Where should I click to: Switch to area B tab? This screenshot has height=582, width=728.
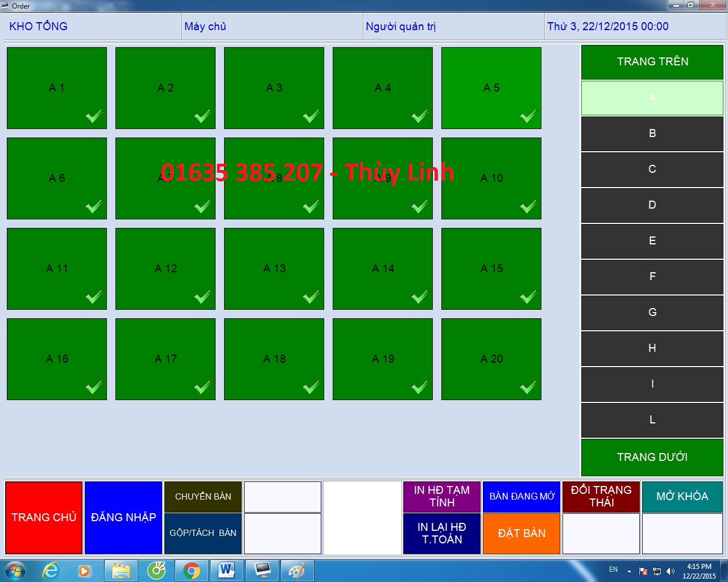click(652, 134)
